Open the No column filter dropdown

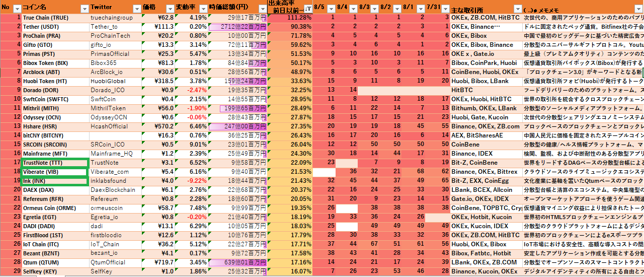17,9
